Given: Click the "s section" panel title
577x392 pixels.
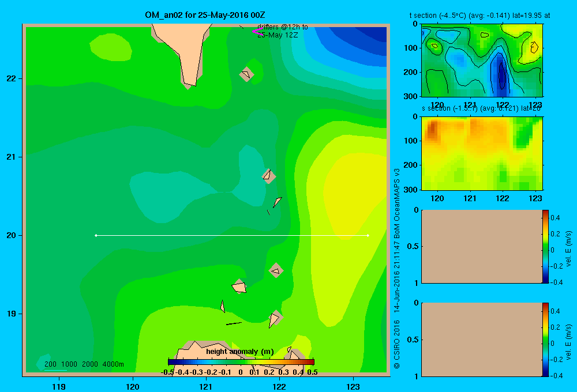Looking at the screenshot, I should (x=481, y=108).
